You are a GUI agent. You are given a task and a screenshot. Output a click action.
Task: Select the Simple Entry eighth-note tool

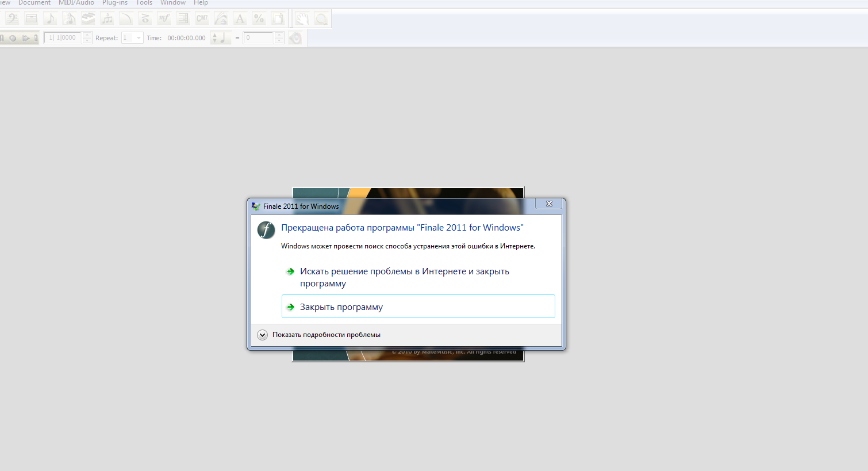pyautogui.click(x=50, y=19)
